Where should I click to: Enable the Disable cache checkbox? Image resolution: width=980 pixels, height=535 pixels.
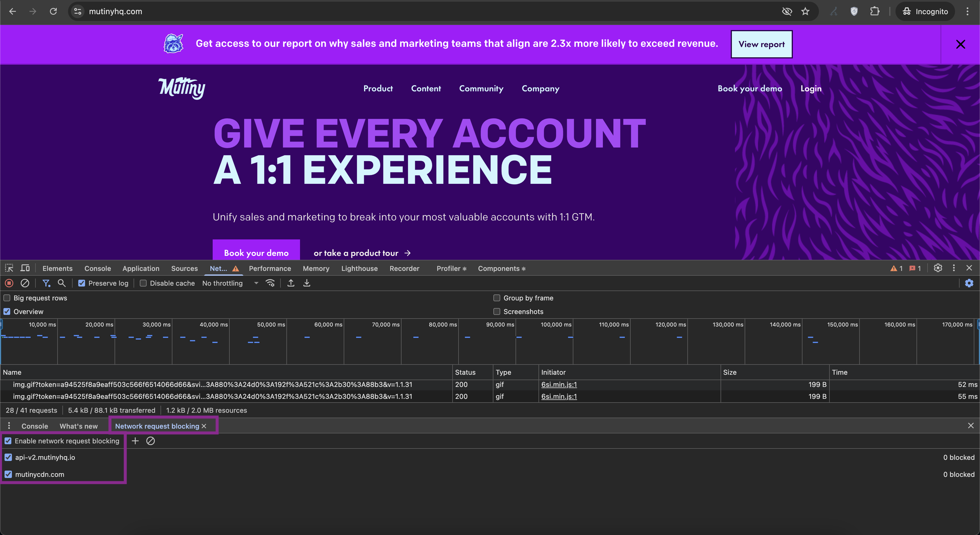(x=143, y=283)
